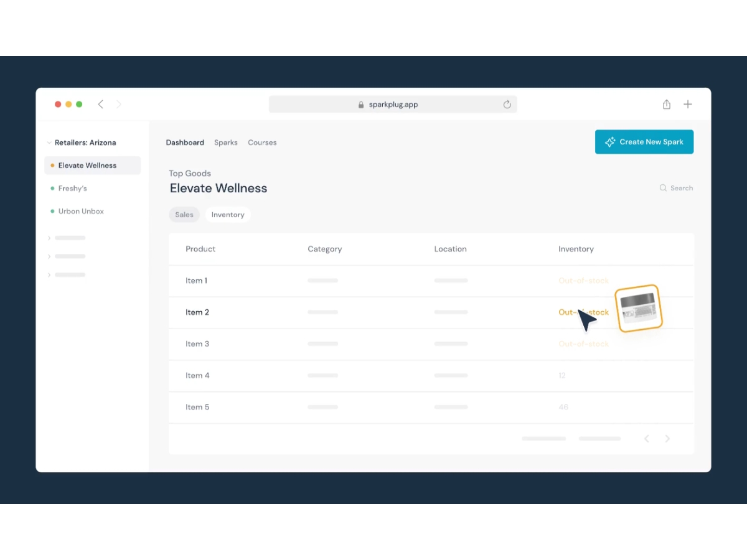Select the Sales filter pill
Viewport: 747px width, 560px height.
tap(184, 215)
